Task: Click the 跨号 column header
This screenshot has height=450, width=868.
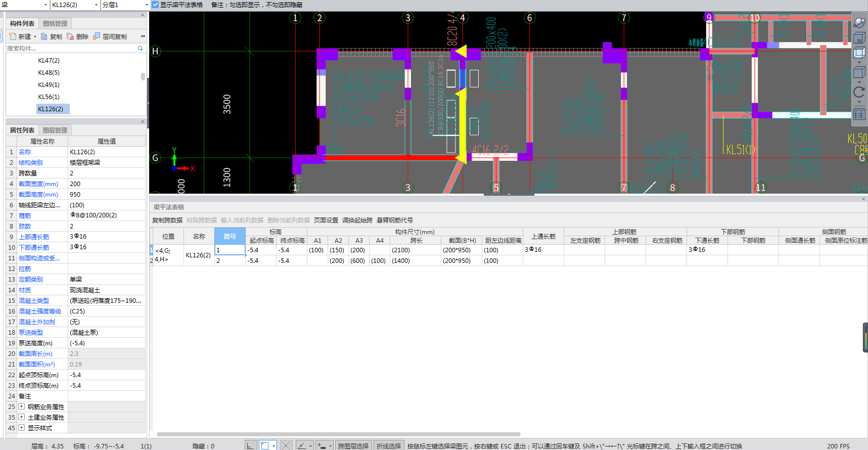Action: tap(230, 236)
